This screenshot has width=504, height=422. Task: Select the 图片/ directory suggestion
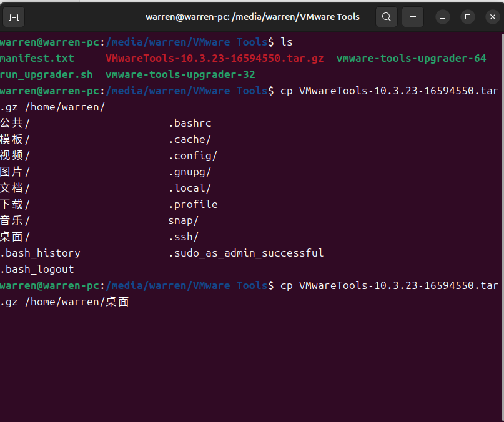[x=15, y=172]
